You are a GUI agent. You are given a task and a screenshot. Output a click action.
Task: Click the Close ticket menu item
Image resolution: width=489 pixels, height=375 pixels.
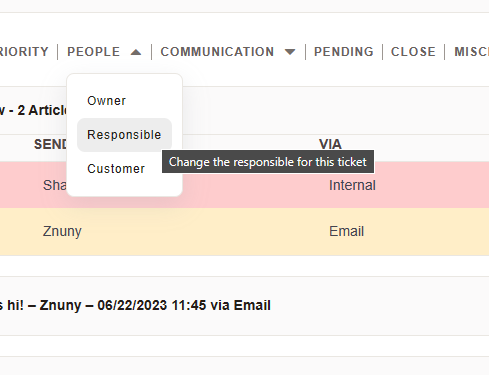tap(413, 52)
